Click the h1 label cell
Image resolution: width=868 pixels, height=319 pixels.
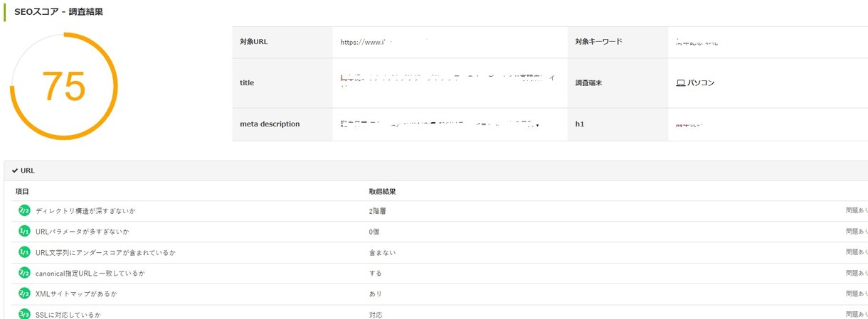pyautogui.click(x=618, y=124)
